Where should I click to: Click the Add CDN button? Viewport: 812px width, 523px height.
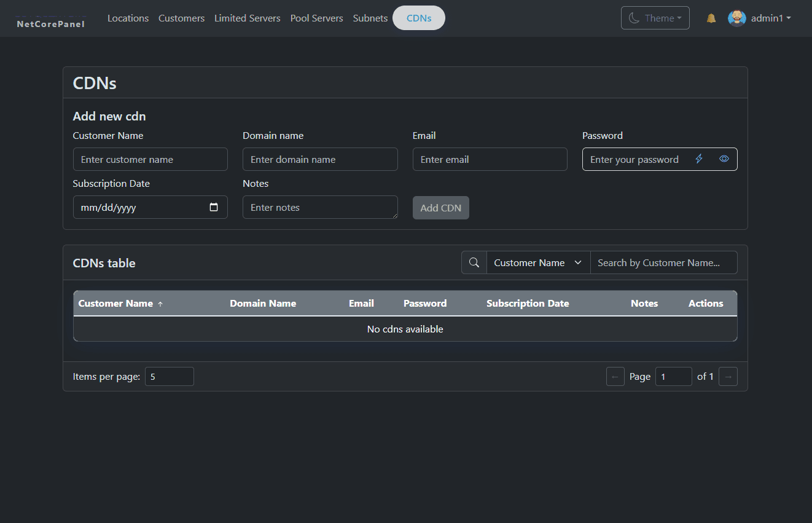(x=441, y=208)
